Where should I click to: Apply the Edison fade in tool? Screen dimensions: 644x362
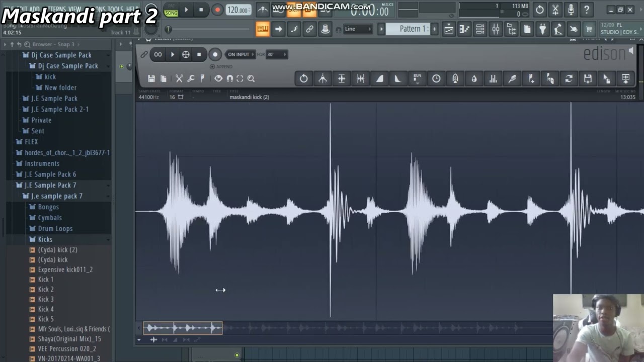(379, 78)
